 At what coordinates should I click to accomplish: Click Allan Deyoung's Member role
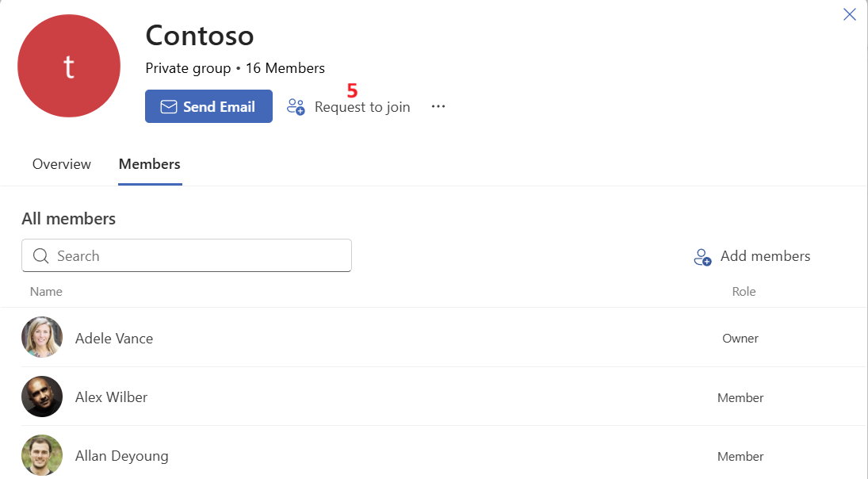(740, 456)
